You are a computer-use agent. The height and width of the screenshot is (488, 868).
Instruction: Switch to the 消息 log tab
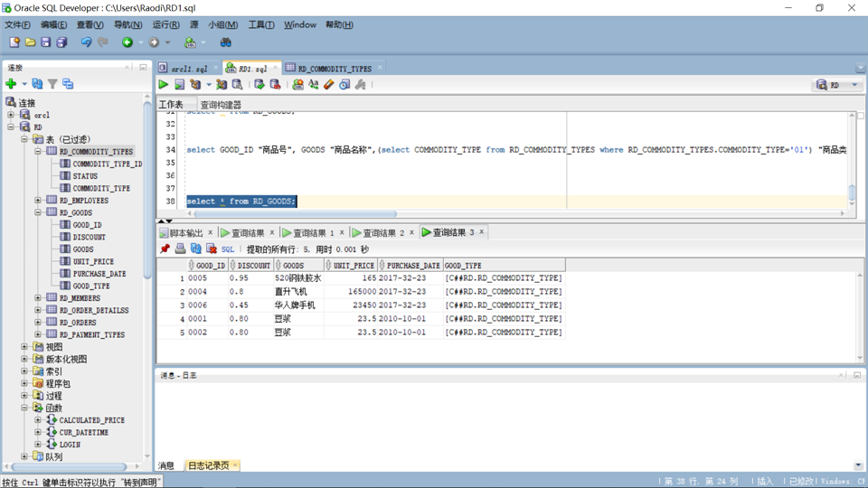point(166,465)
